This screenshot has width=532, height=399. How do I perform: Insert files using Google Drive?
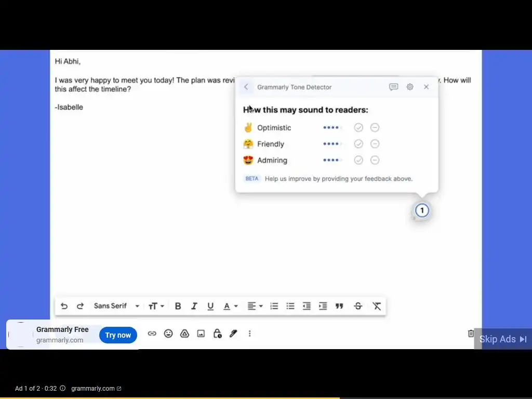tap(184, 334)
